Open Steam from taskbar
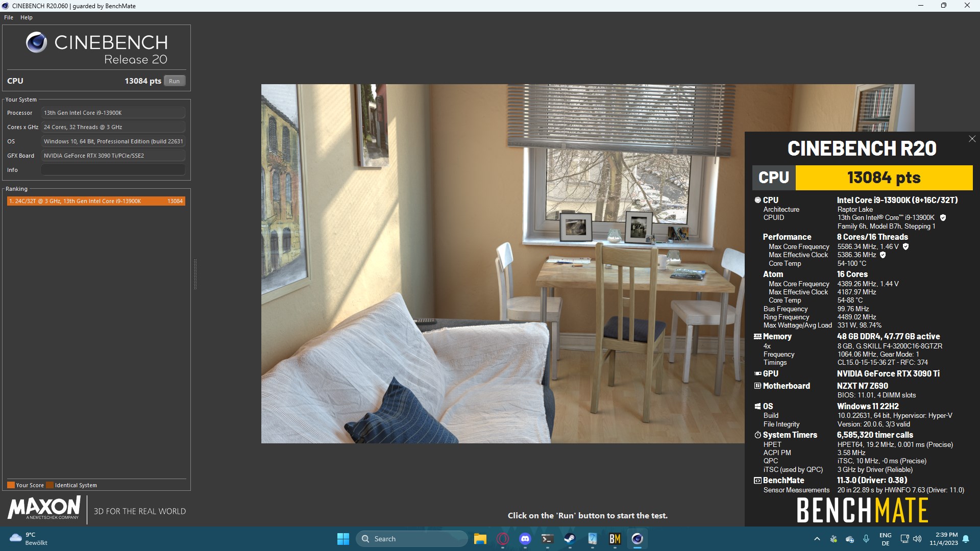This screenshot has width=980, height=551. (570, 539)
